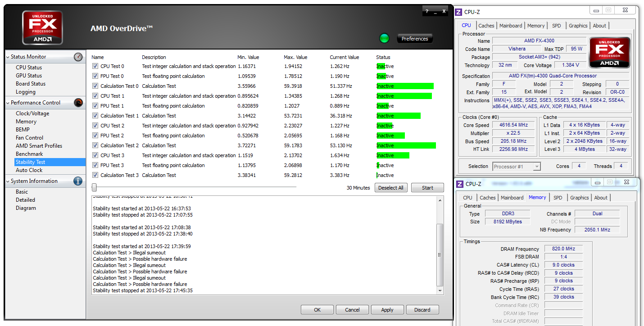Switch to CPU tab in lower CPU-Z
This screenshot has width=644, height=326.
(x=468, y=198)
